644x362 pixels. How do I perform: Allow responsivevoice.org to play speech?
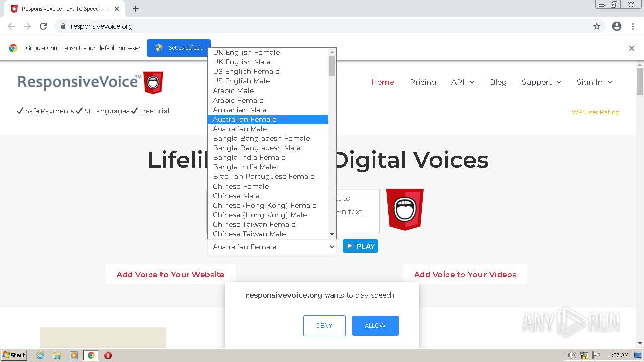[x=375, y=326]
